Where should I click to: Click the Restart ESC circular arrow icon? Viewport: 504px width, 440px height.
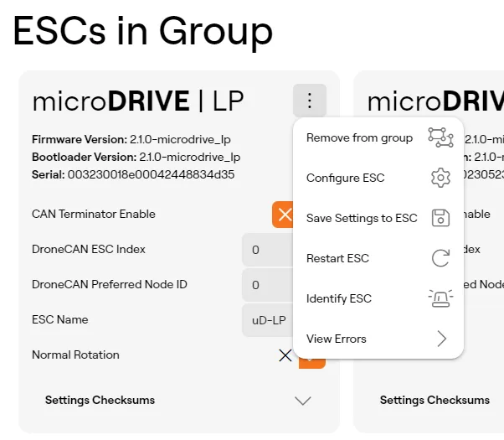click(440, 258)
